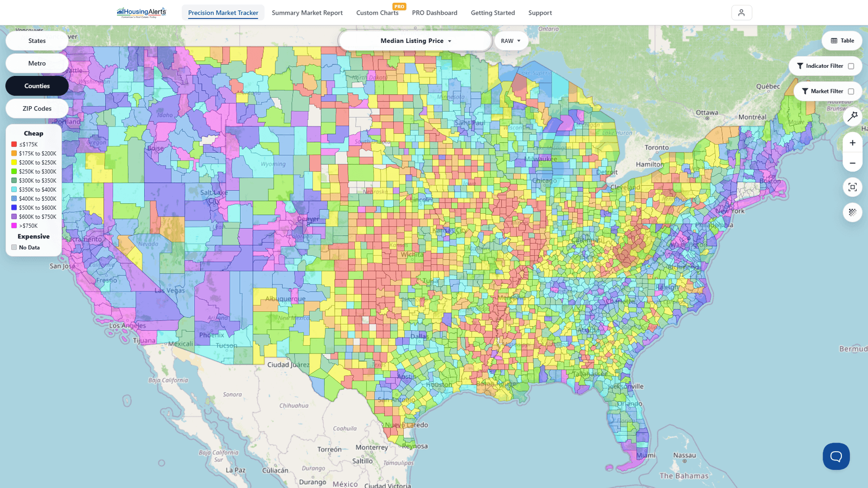The image size is (868, 488).
Task: Enable the Market Filter checkbox
Action: click(851, 92)
